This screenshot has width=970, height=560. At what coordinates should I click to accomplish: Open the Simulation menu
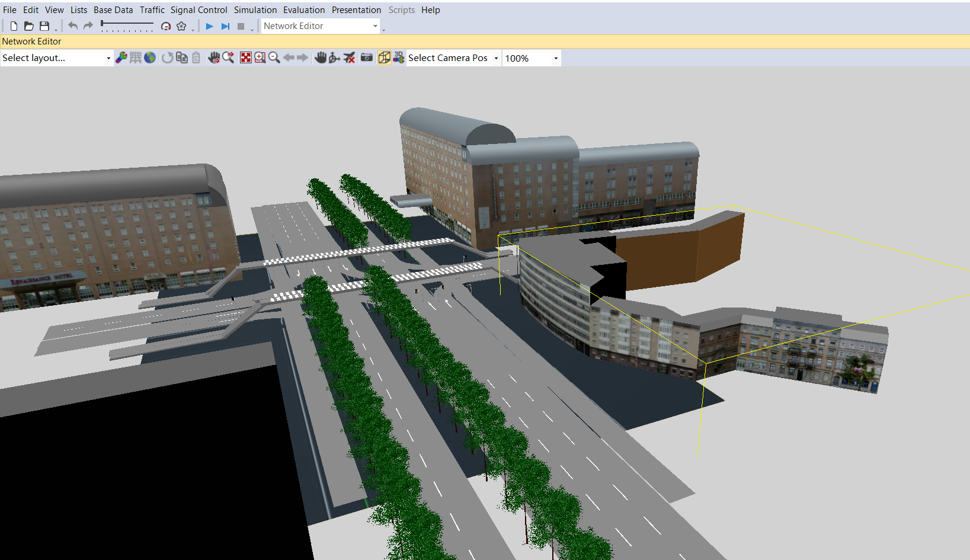pos(255,9)
